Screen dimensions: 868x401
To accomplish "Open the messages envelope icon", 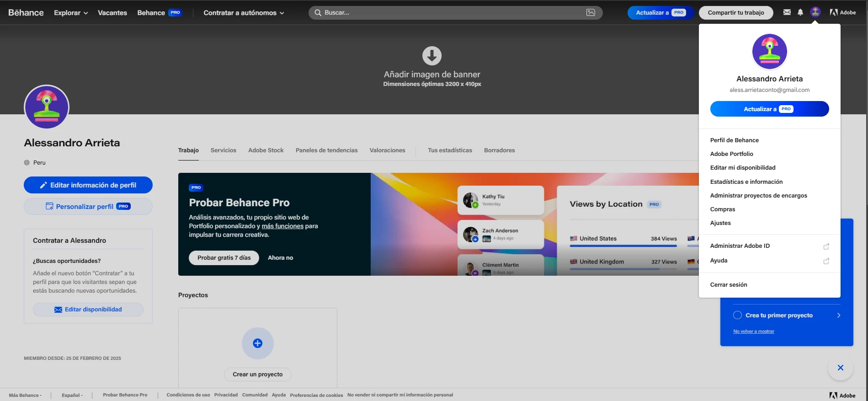I will (x=787, y=12).
